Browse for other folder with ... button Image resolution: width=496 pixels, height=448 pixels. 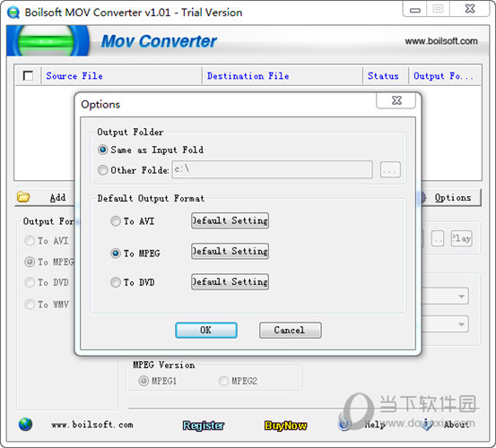pyautogui.click(x=390, y=170)
